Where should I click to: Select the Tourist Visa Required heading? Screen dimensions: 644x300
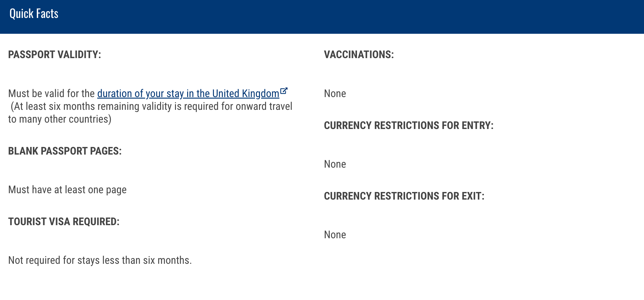point(64,222)
